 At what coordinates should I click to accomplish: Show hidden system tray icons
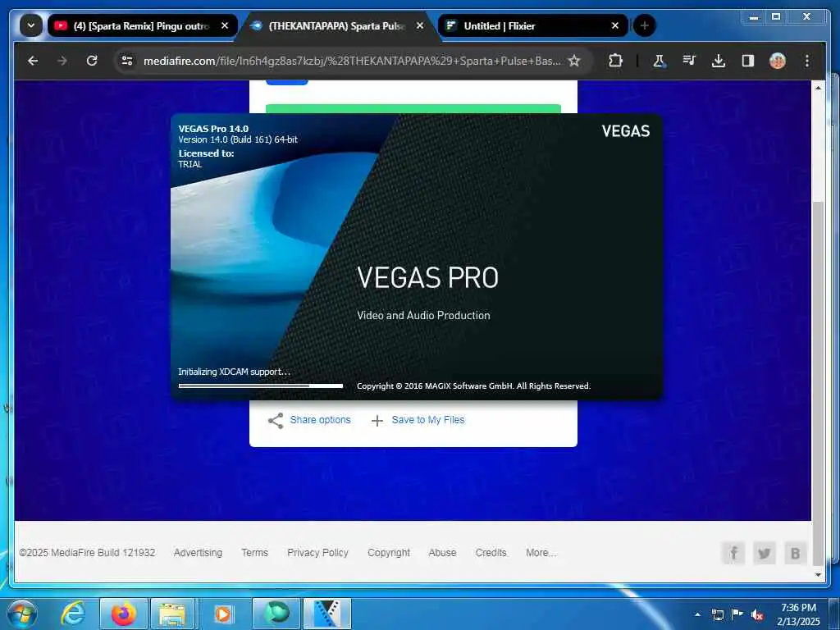pos(697,614)
